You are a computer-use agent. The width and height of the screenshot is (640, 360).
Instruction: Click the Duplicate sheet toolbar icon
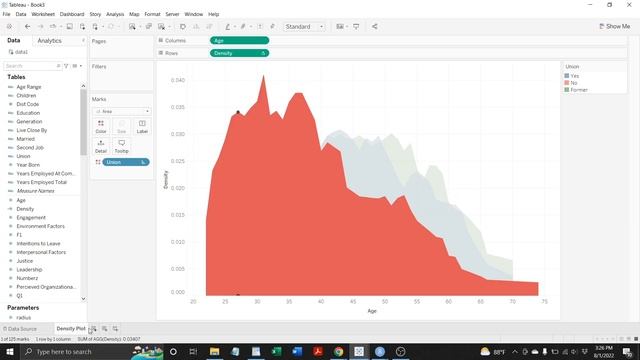tap(149, 27)
